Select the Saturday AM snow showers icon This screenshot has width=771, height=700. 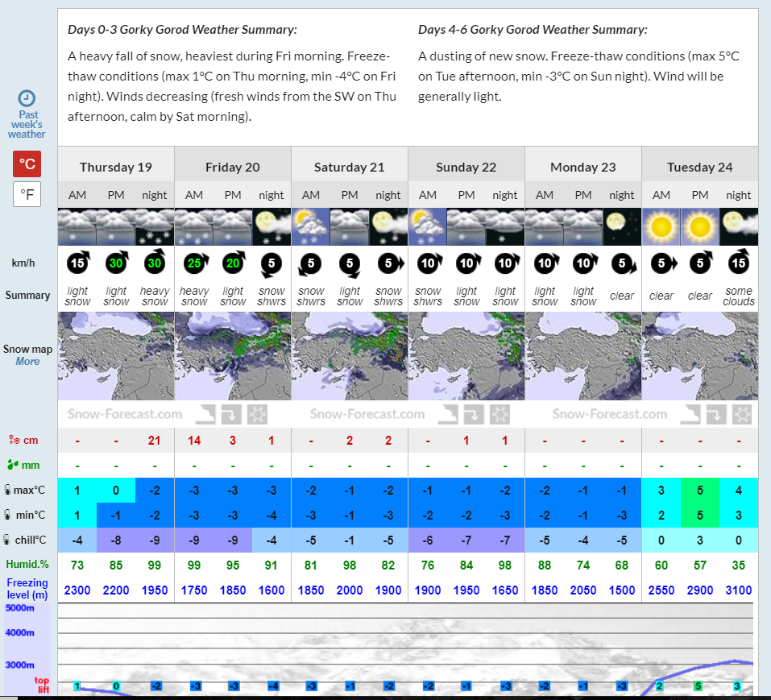(x=311, y=226)
